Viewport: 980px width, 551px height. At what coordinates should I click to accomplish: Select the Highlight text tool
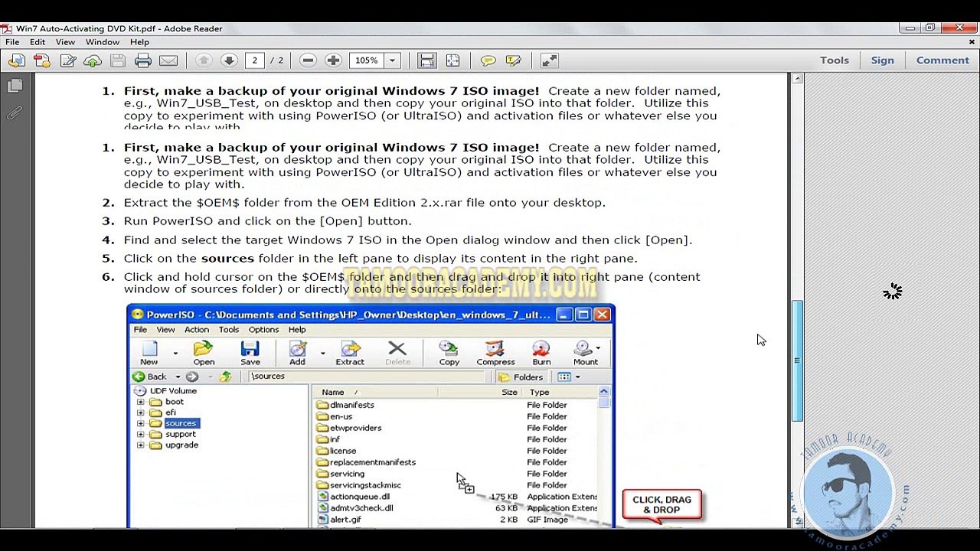(x=513, y=60)
